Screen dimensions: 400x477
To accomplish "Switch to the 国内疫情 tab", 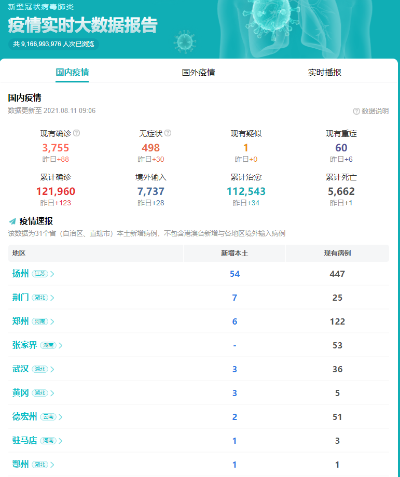I will pos(72,72).
